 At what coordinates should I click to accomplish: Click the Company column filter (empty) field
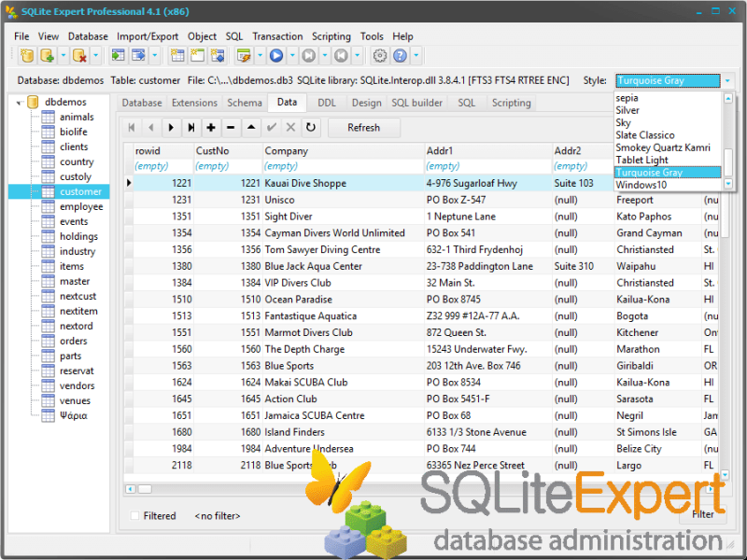click(344, 166)
